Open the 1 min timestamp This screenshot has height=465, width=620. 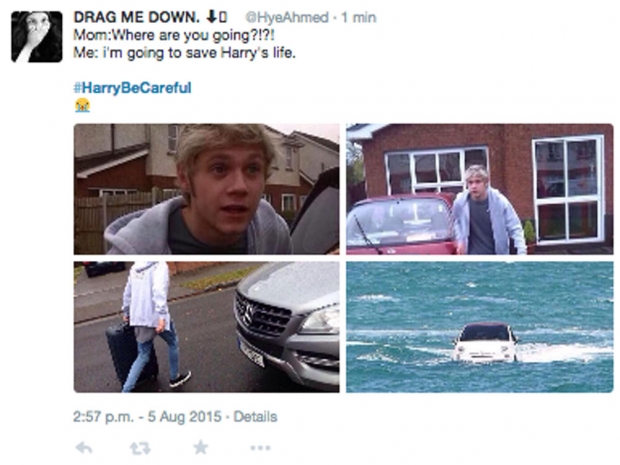pos(359,17)
